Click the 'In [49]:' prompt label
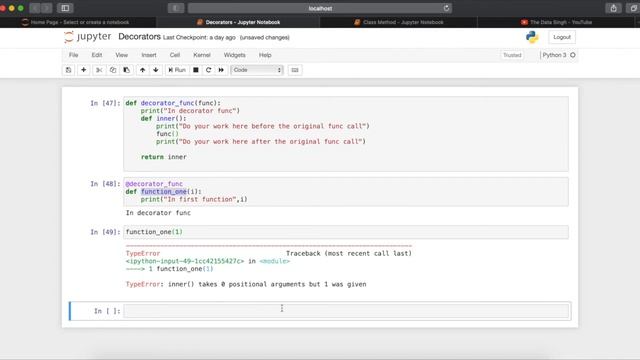The width and height of the screenshot is (640, 360). click(105, 232)
